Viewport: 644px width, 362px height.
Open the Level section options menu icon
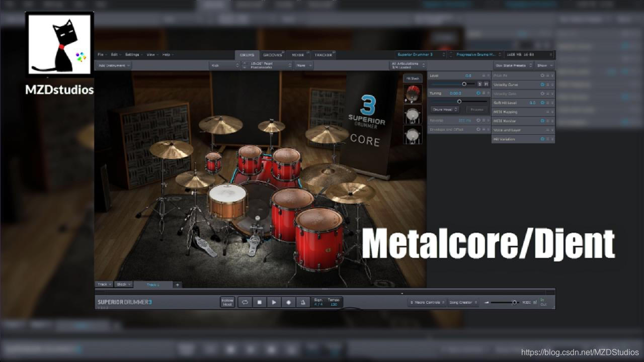pyautogui.click(x=484, y=75)
